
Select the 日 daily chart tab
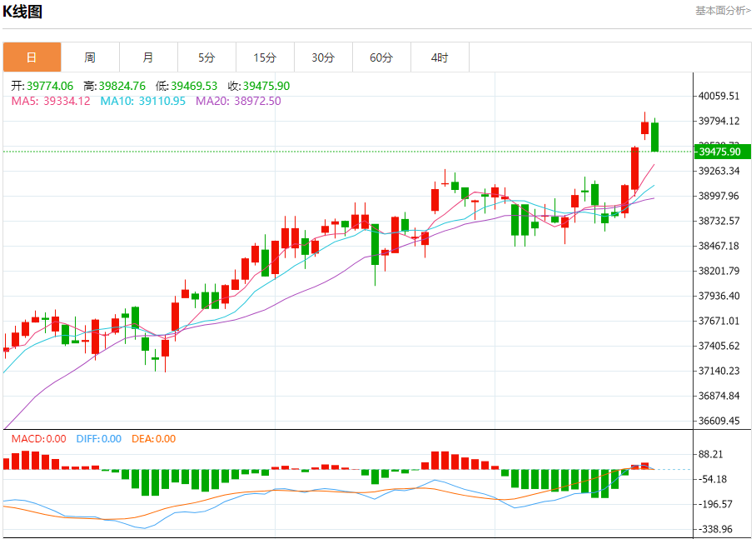32,57
